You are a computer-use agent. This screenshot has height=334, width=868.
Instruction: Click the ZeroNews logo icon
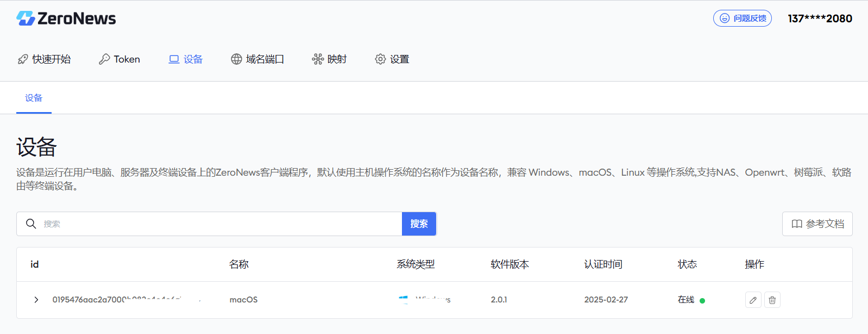(x=26, y=18)
